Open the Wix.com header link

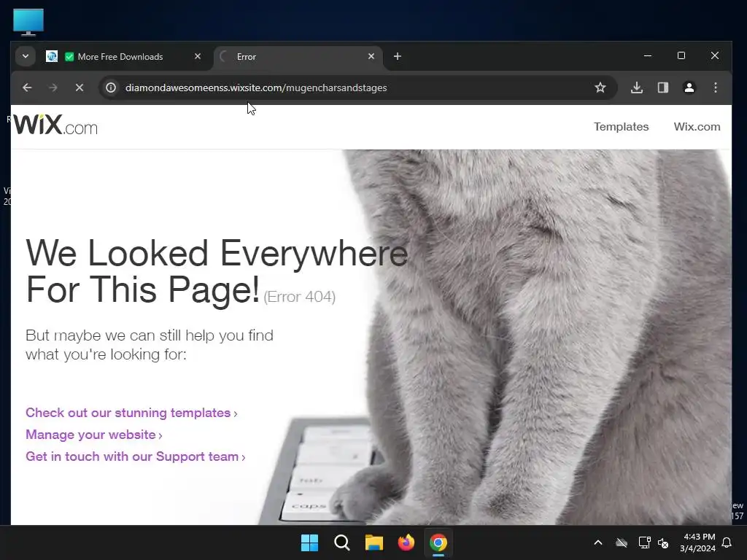(697, 127)
